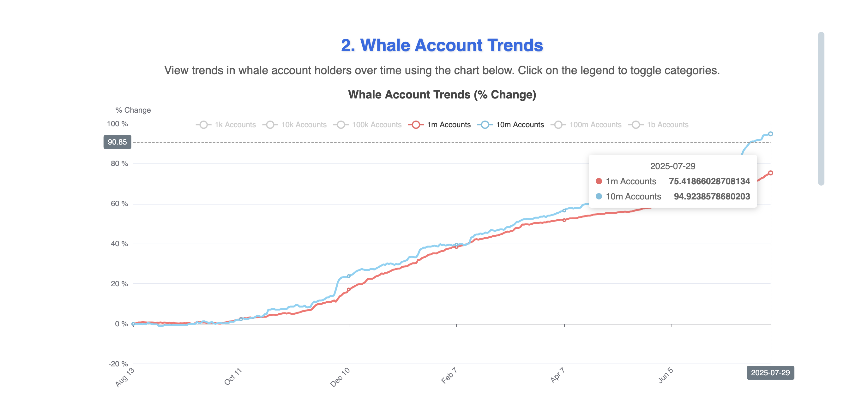Enable the 1k Accounts legend toggle
The height and width of the screenshot is (397, 868).
pyautogui.click(x=226, y=125)
